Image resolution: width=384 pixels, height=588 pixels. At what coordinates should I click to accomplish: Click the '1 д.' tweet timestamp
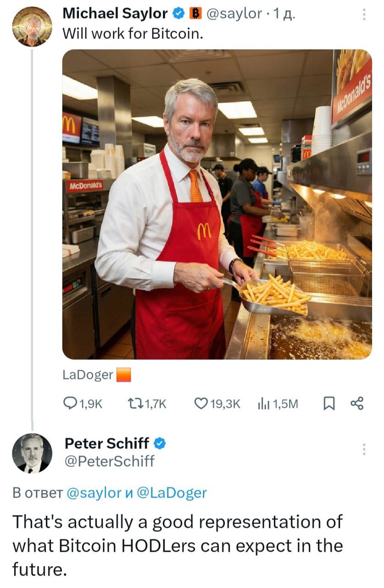284,14
